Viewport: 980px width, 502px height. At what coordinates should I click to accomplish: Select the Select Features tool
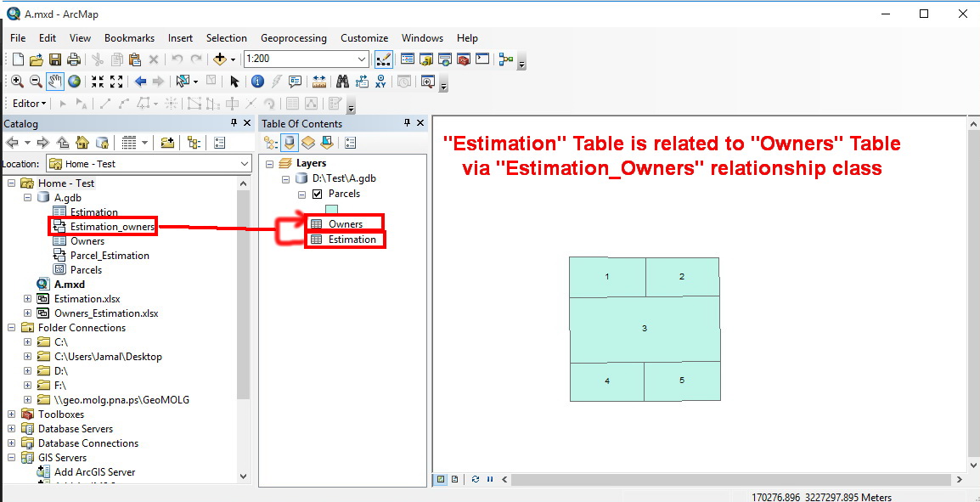(x=183, y=82)
